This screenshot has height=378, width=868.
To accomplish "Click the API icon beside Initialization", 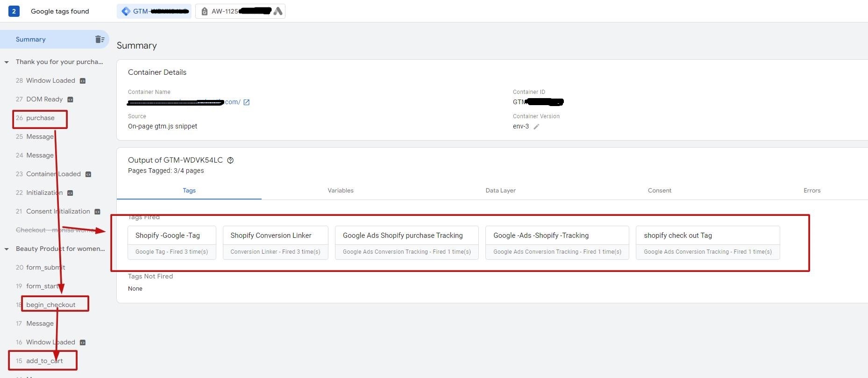I will 70,193.
